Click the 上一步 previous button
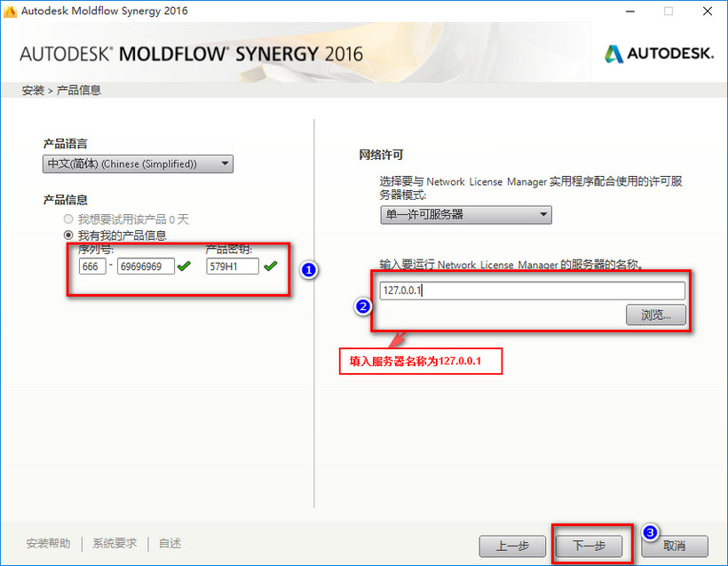This screenshot has width=728, height=566. [512, 546]
